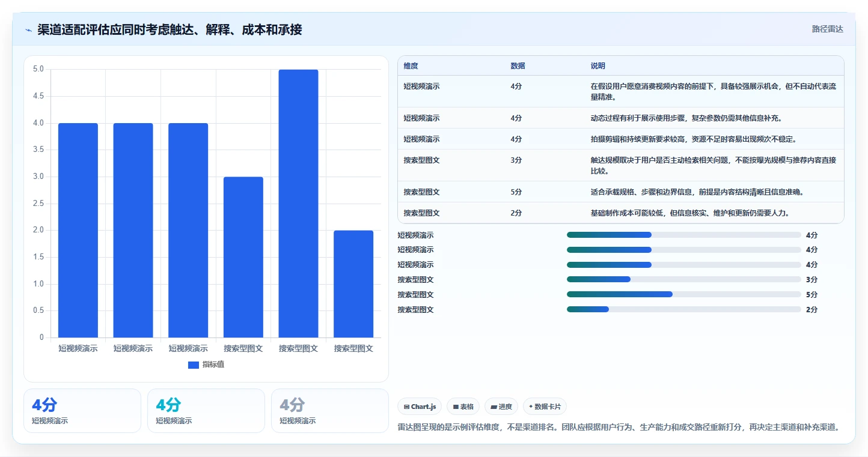Click the footer note starting 雷达图呈现的是
Screen dimensions: 868x457
619,427
